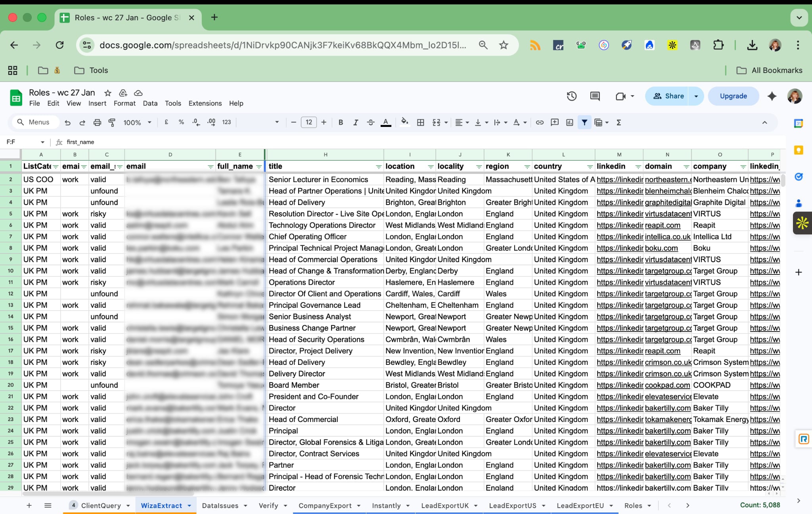812x514 pixels.
Task: Insert chart using toolbar icon
Action: click(x=570, y=123)
